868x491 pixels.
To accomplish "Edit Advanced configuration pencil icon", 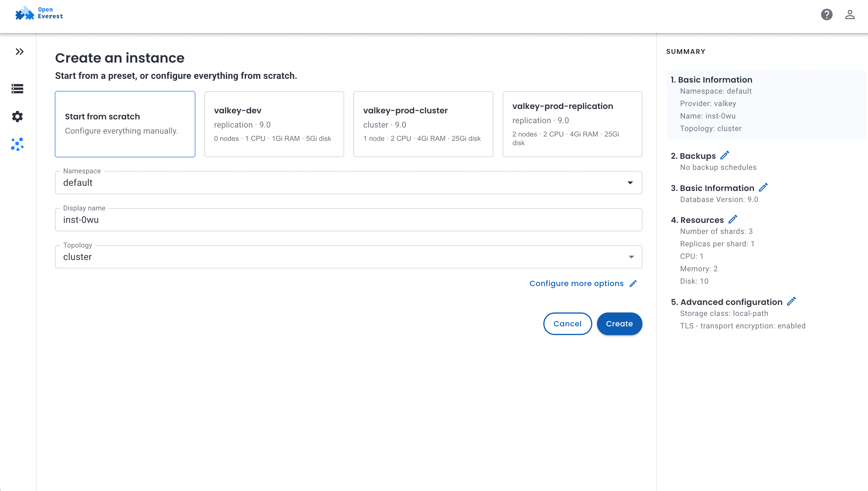I will [x=791, y=301].
